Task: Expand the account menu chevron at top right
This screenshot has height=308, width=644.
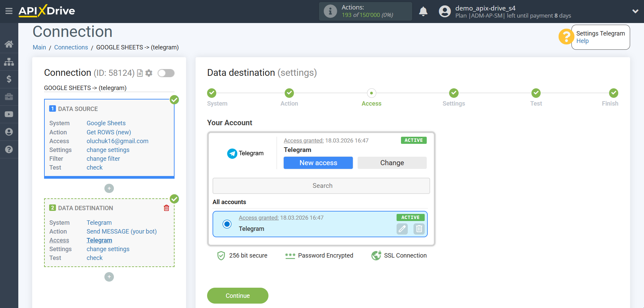Action: click(x=635, y=11)
